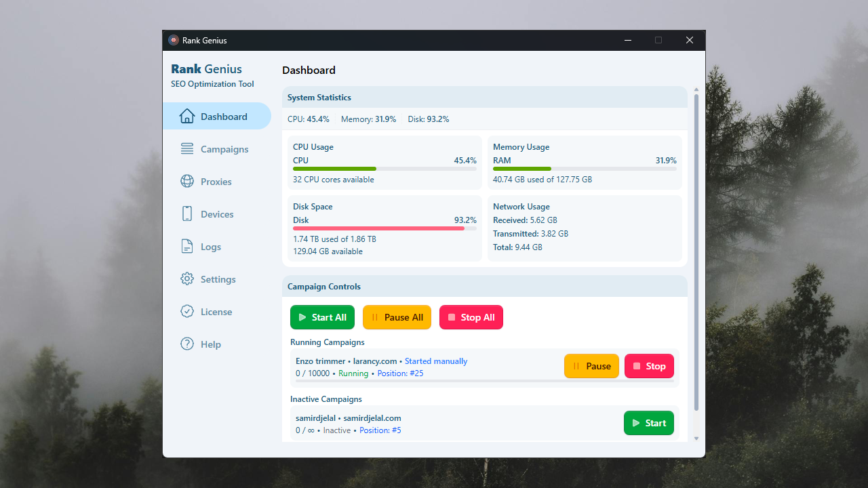Open the Campaigns menu item
Viewport: 868px width, 488px height.
[x=224, y=149]
